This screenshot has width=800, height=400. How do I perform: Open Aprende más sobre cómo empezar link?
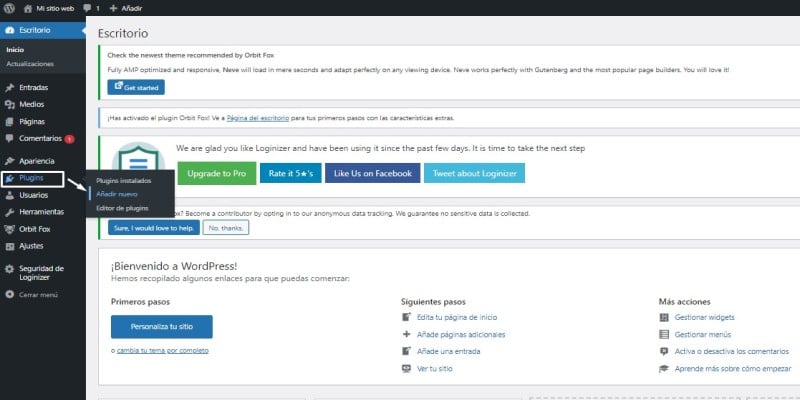tap(733, 369)
